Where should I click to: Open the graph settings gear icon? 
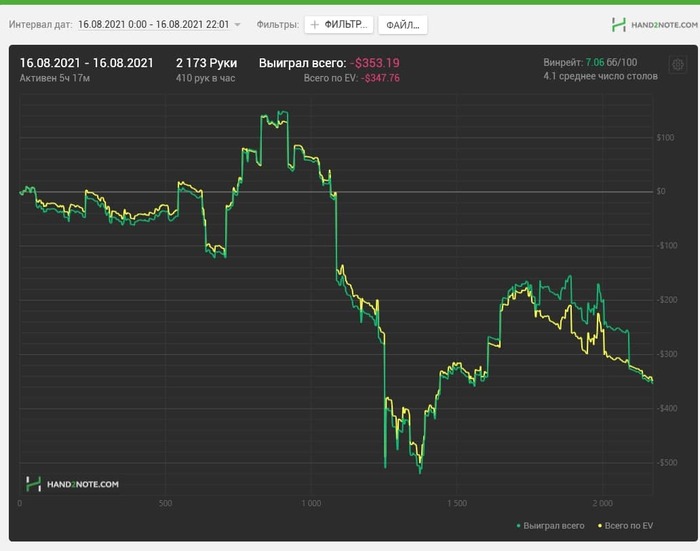[677, 65]
